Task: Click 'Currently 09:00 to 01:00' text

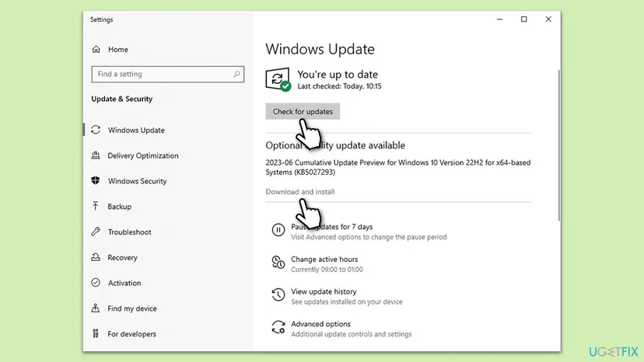Action: [x=327, y=270]
